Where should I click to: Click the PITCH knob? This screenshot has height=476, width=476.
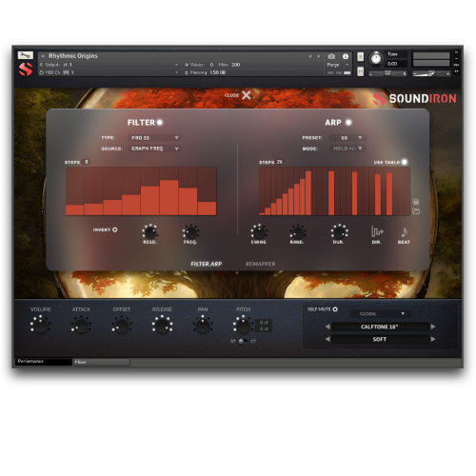(243, 325)
